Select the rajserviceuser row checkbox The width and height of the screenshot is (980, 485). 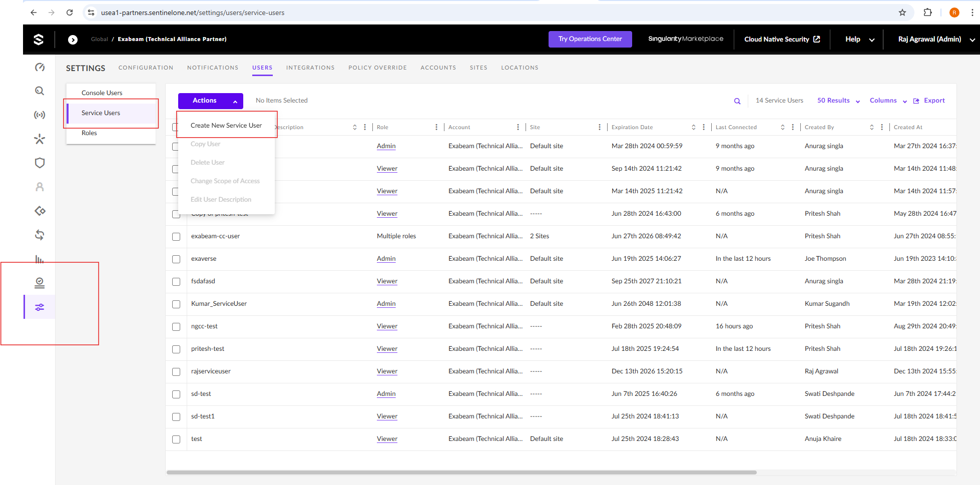click(176, 372)
